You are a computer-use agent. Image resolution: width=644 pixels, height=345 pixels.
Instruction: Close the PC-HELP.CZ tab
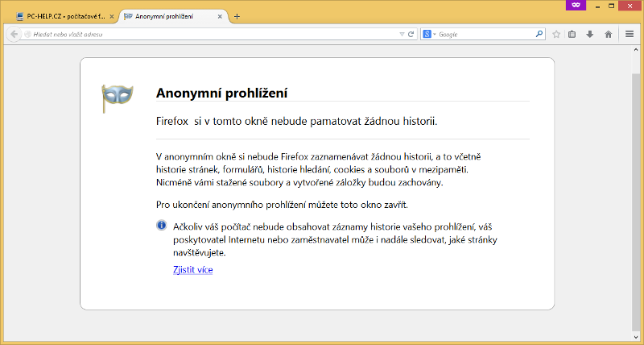[x=112, y=16]
